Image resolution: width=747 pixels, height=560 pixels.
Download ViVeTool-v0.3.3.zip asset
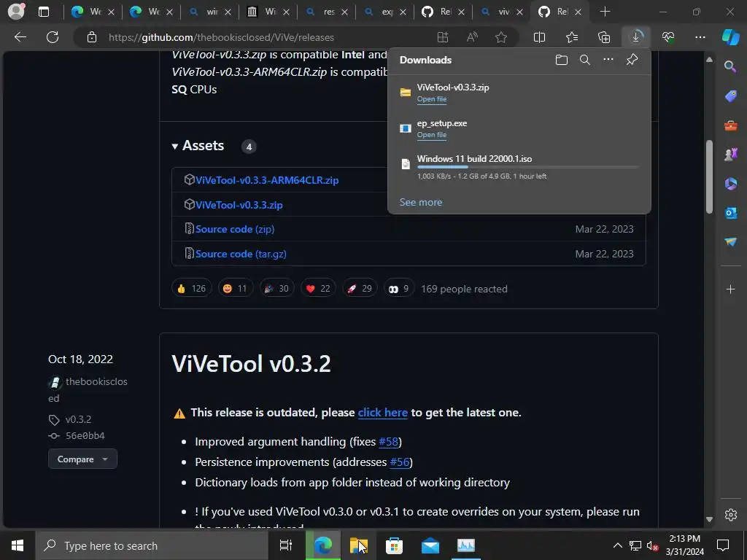point(239,205)
